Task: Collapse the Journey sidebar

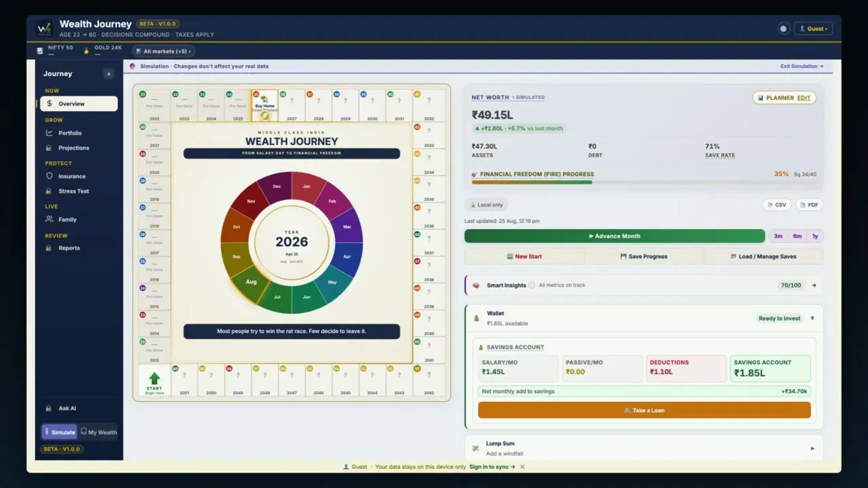Action: [108, 74]
